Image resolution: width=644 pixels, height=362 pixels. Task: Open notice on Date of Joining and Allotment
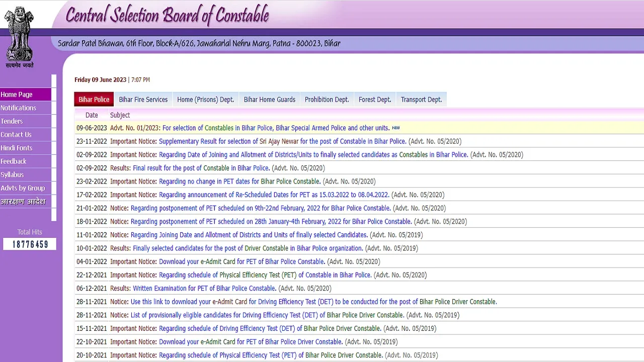(313, 155)
